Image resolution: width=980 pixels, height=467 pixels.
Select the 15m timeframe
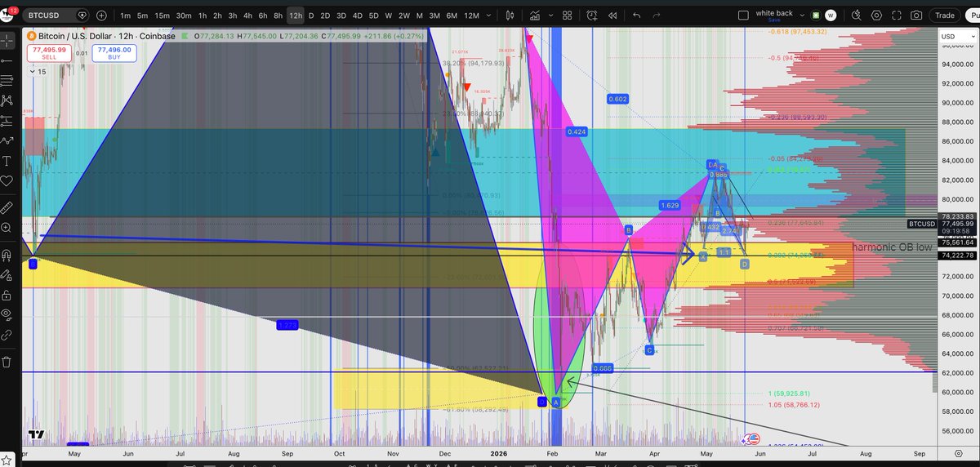click(163, 15)
